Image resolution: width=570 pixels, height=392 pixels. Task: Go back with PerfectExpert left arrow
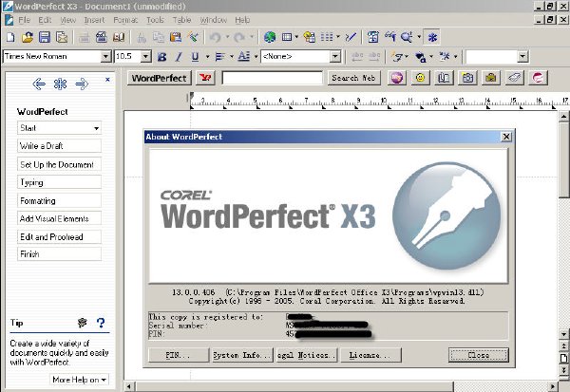[39, 84]
